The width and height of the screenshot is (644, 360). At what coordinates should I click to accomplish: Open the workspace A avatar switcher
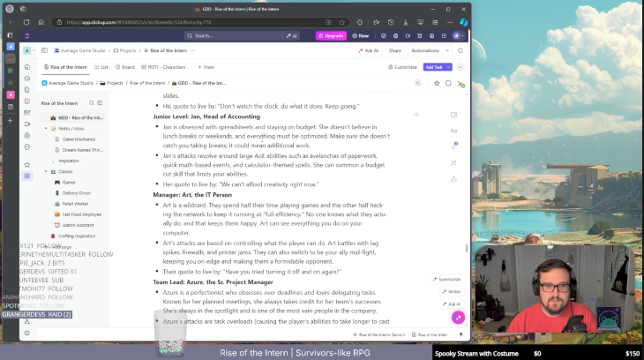(x=27, y=50)
